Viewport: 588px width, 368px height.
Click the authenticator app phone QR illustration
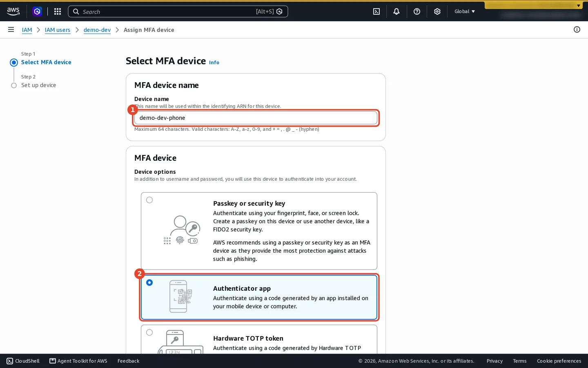[181, 297]
